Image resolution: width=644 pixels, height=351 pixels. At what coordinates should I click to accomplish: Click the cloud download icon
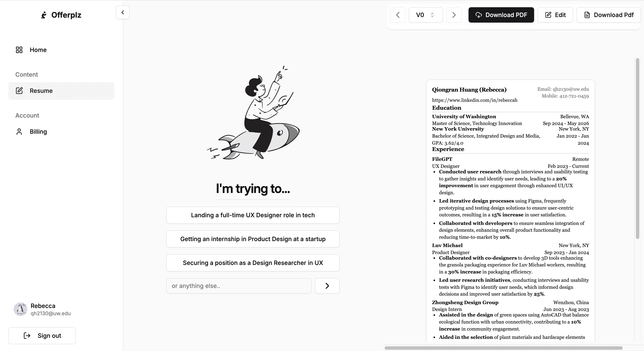click(x=479, y=15)
